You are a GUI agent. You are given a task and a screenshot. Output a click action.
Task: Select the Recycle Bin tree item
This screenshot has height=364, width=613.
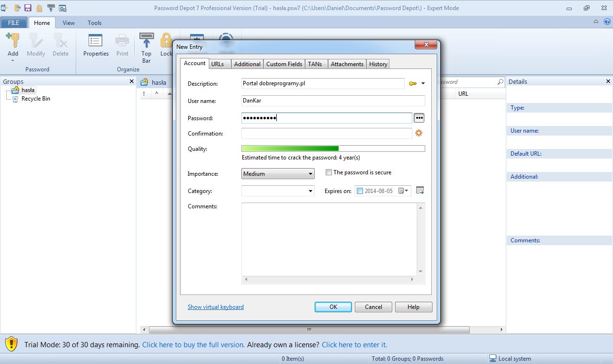[x=36, y=99]
